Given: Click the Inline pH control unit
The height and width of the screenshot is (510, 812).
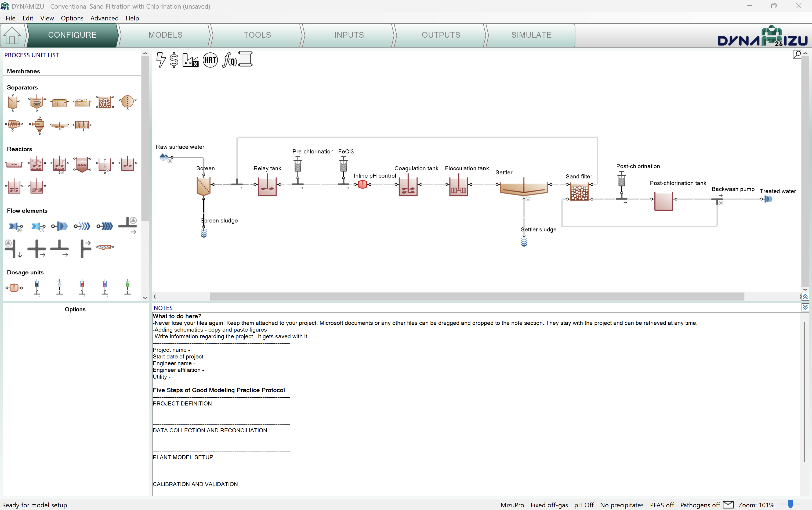Looking at the screenshot, I should [362, 185].
